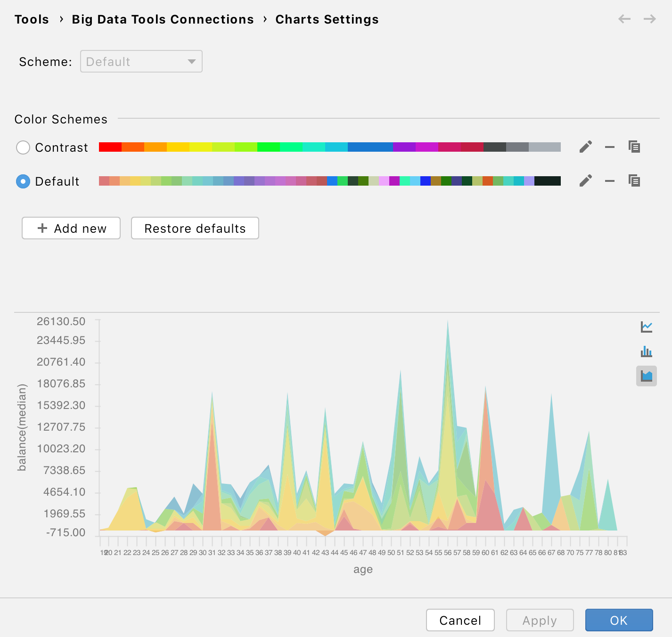Edit the Default color scheme
The height and width of the screenshot is (637, 672).
click(x=585, y=181)
